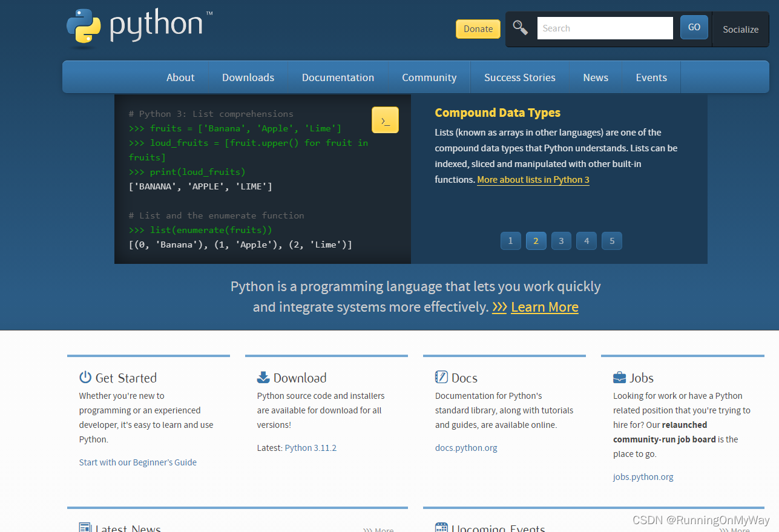779x532 pixels.
Task: Open the News menu
Action: pos(596,77)
